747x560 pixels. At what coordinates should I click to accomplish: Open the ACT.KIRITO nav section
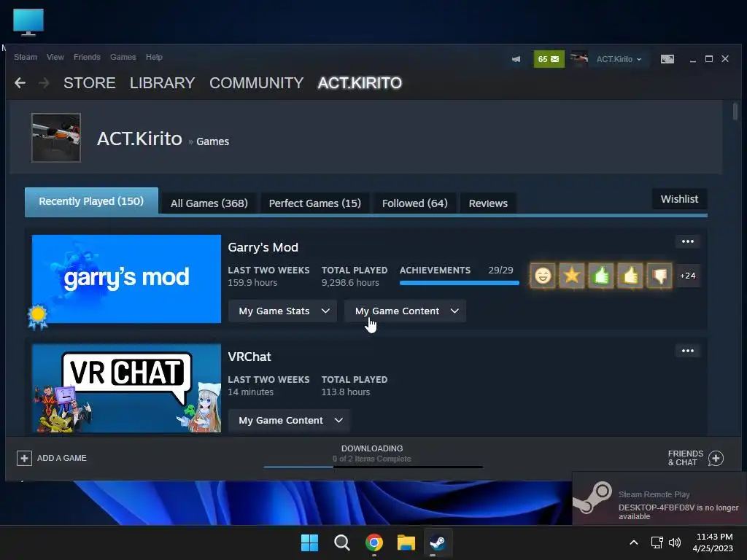pyautogui.click(x=360, y=83)
